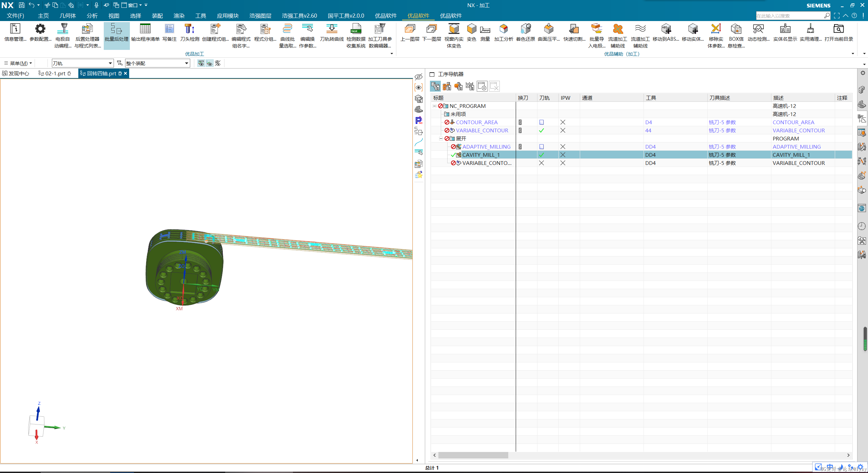Switch to Program Order view icon
Viewport: 868px width, 473px height.
point(435,86)
